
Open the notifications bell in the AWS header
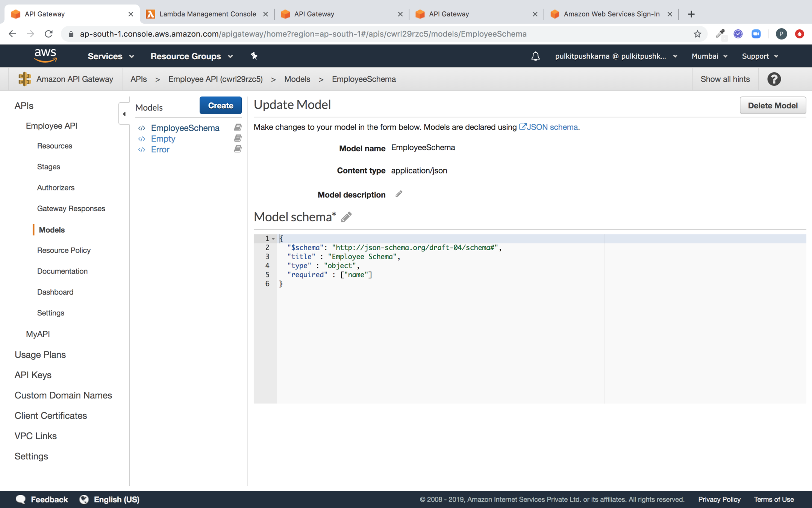(535, 56)
